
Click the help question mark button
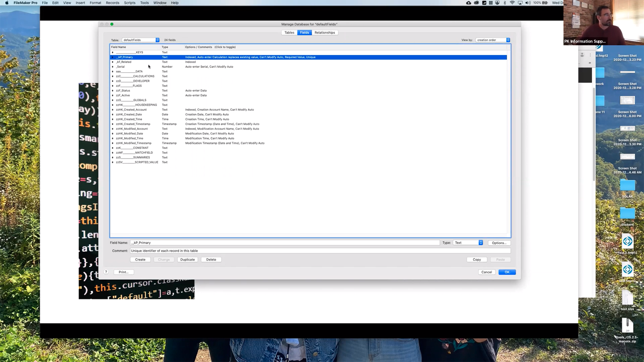(x=106, y=272)
